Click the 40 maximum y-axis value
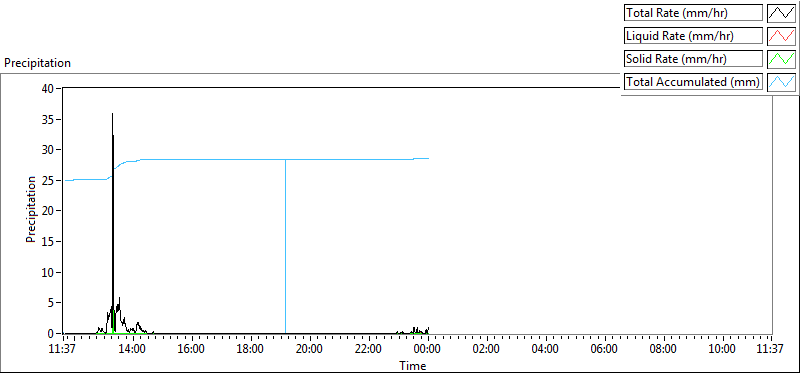The image size is (800, 373). 47,88
